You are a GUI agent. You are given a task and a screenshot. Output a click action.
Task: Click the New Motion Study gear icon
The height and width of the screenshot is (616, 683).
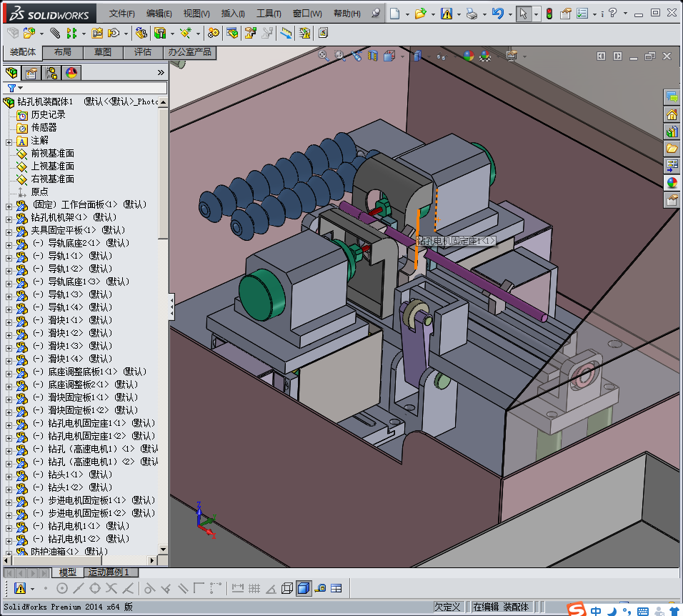(214, 33)
